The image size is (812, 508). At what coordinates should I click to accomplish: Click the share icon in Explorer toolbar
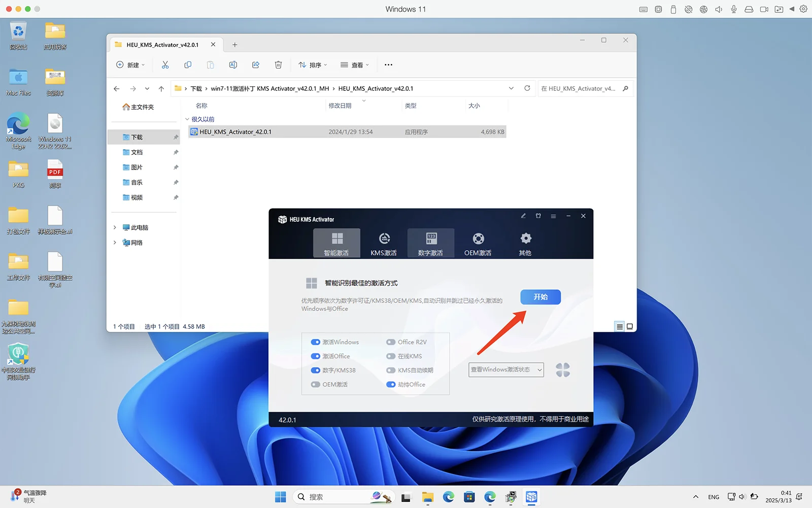(x=256, y=65)
